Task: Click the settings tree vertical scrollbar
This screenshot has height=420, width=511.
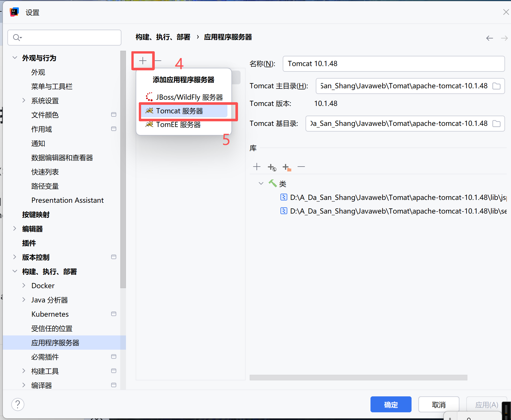Action: pyautogui.click(x=123, y=169)
